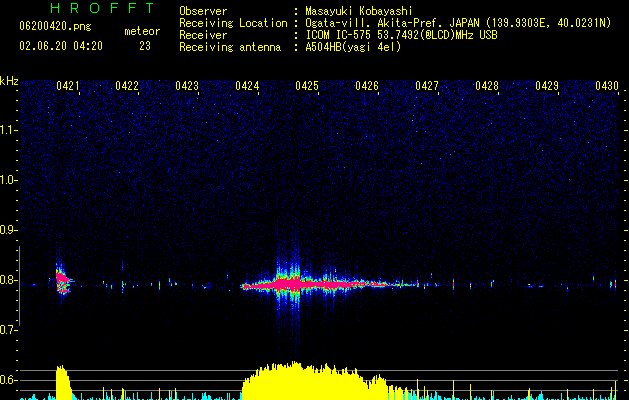
Task: Click the 0425 time marker
Action: click(307, 86)
